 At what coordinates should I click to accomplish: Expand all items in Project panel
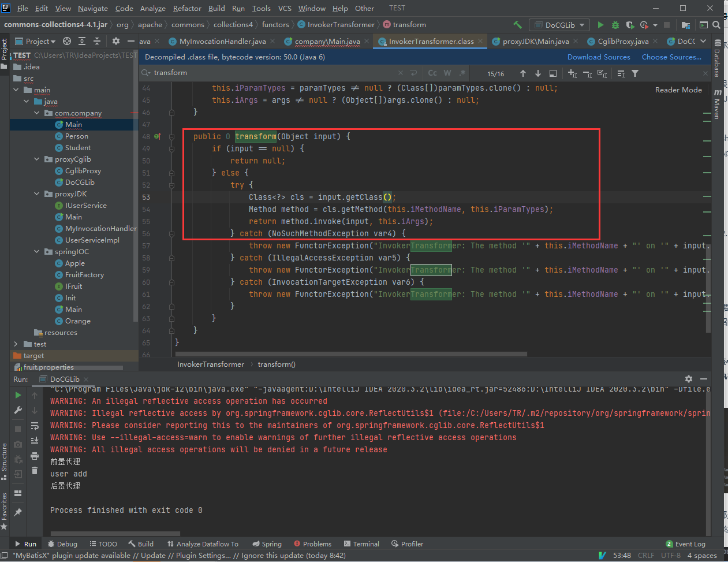point(82,41)
